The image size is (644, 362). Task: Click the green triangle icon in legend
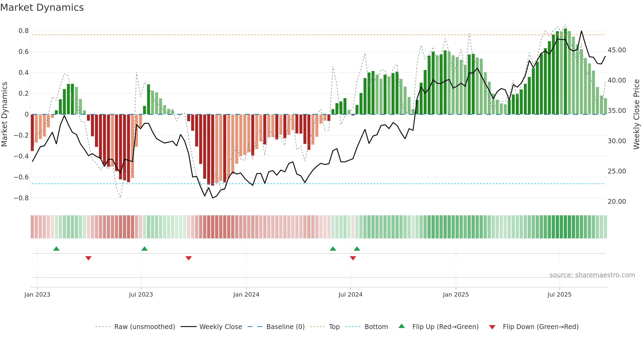pyautogui.click(x=402, y=326)
